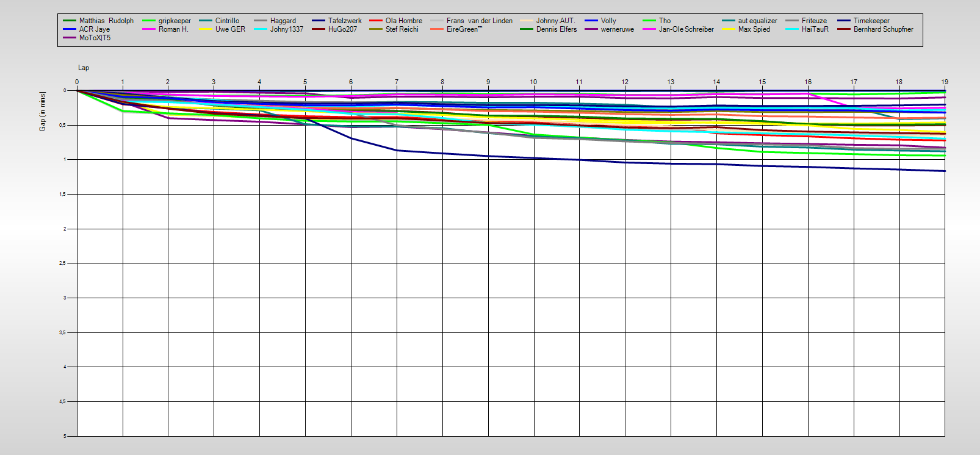Click the werneruwe legend label
The height and width of the screenshot is (455, 980).
pos(617,29)
